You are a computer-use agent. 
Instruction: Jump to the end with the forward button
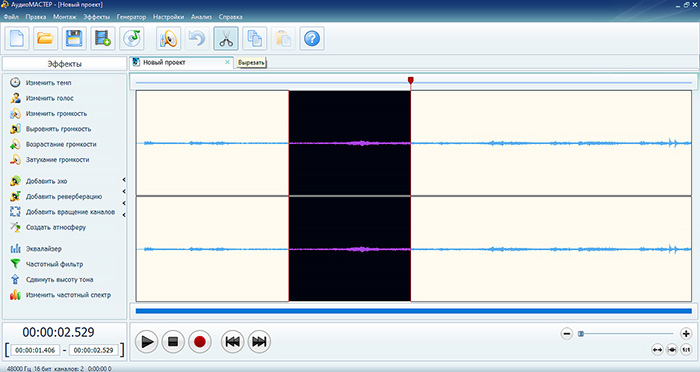point(259,342)
